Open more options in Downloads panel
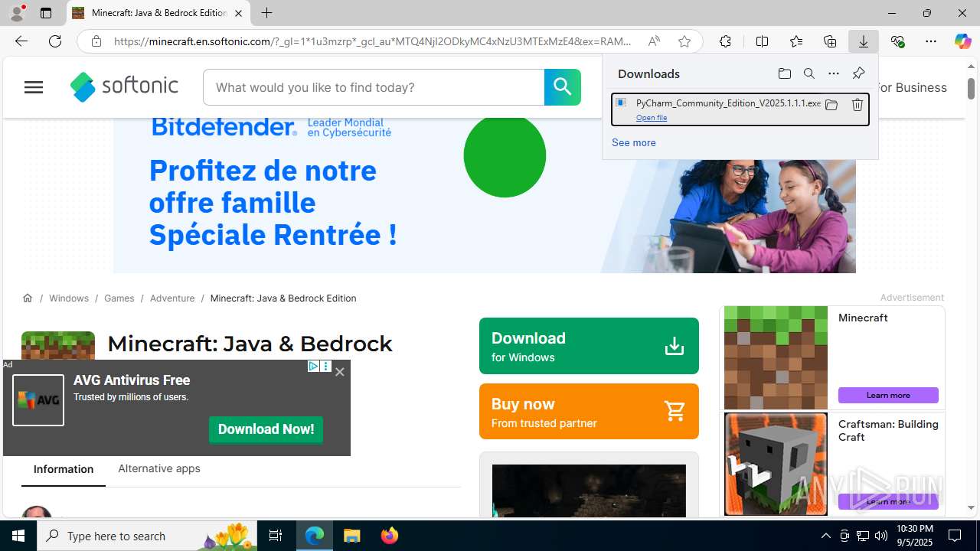The height and width of the screenshot is (551, 980). click(834, 73)
